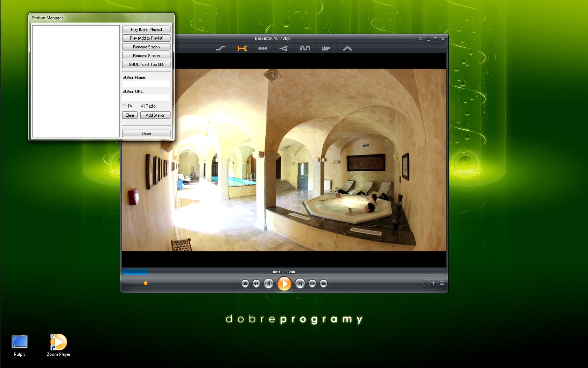The height and width of the screenshot is (368, 588).
Task: Focus the Station URL input field
Action: tap(146, 98)
